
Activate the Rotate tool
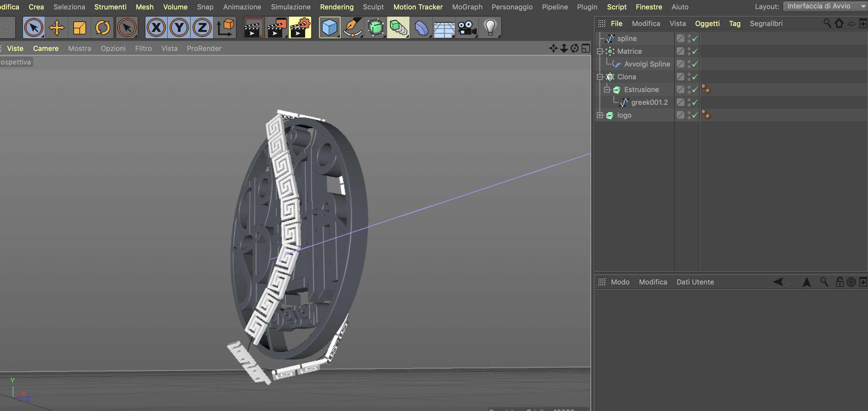tap(102, 28)
